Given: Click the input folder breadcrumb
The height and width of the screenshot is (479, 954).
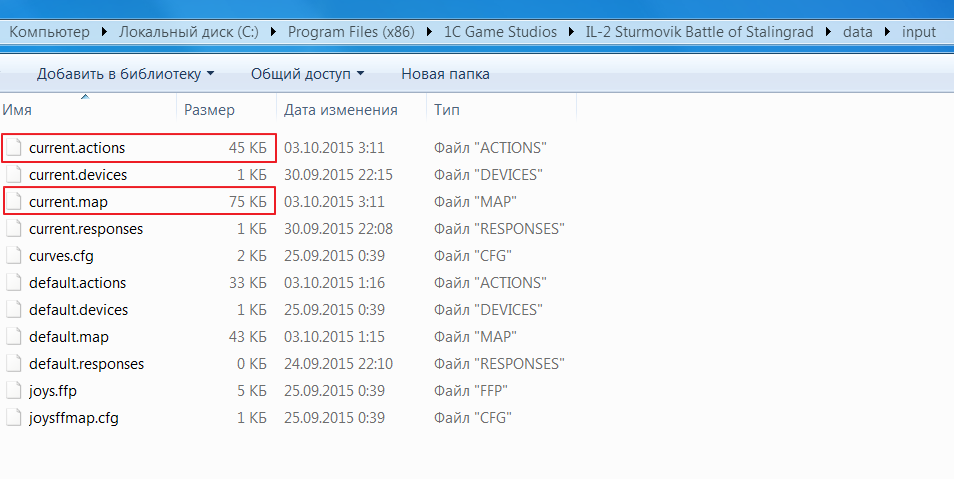Looking at the screenshot, I should tap(919, 32).
